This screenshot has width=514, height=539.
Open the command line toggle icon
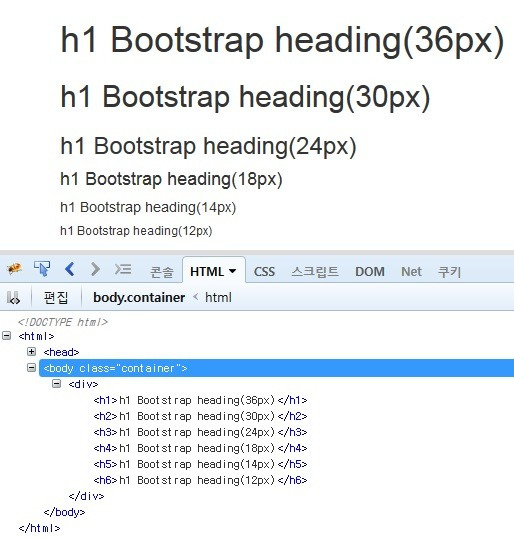123,269
